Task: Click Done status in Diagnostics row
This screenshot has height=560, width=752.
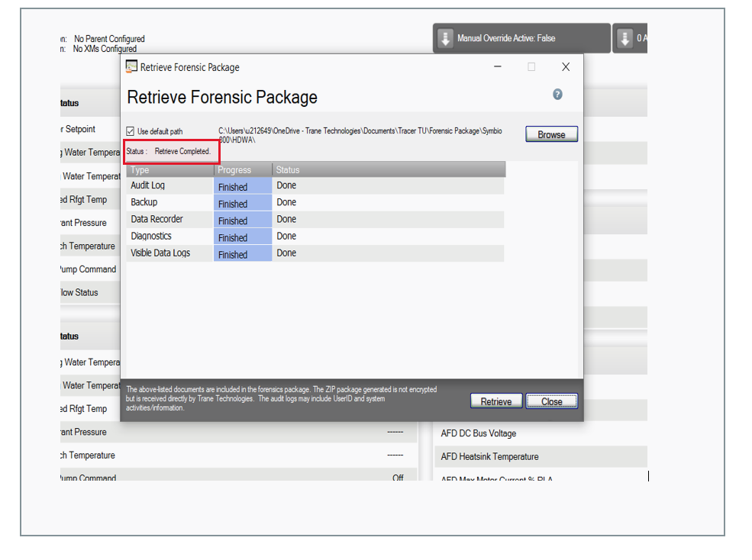Action: pyautogui.click(x=286, y=236)
